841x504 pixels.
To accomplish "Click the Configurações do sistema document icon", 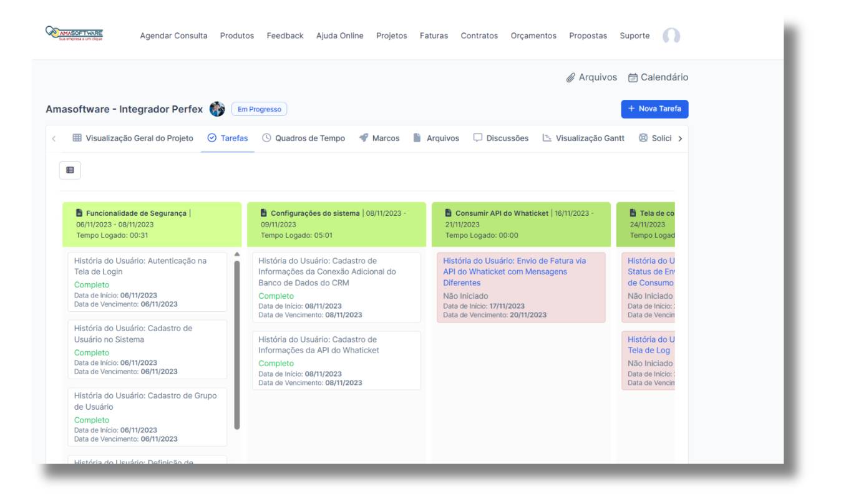I will coord(264,213).
